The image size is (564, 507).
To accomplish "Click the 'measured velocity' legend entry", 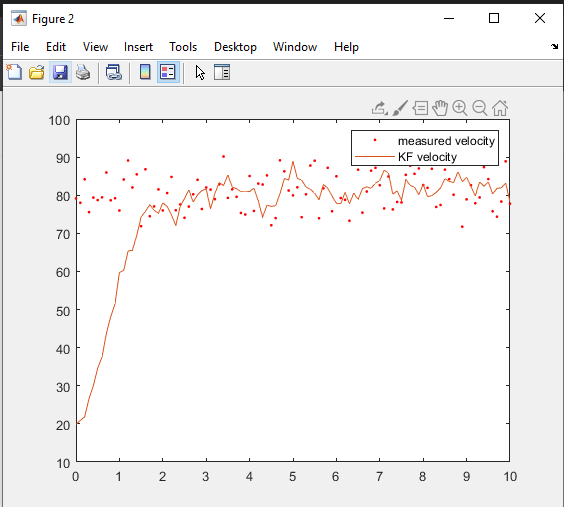I will [446, 141].
